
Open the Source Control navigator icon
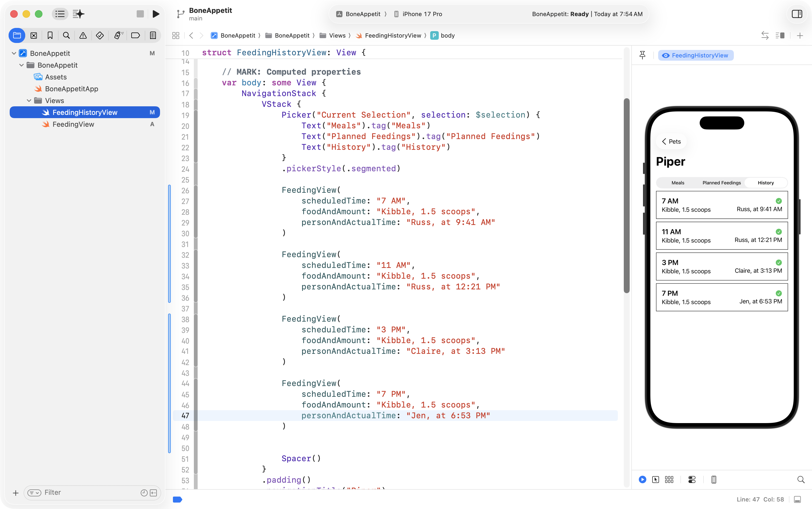coord(34,35)
